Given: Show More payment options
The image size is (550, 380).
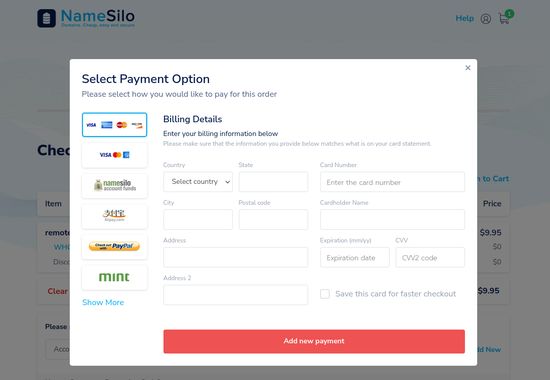Looking at the screenshot, I should coord(103,302).
